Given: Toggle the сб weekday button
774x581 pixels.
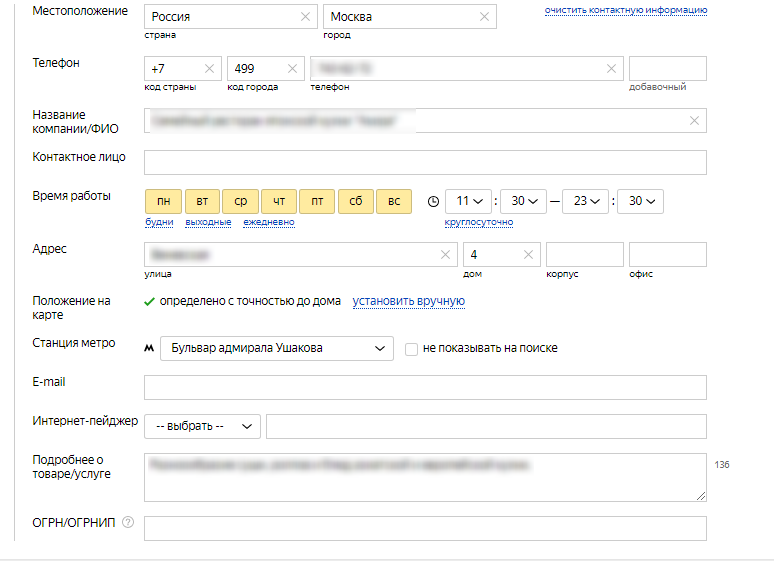Looking at the screenshot, I should (355, 201).
